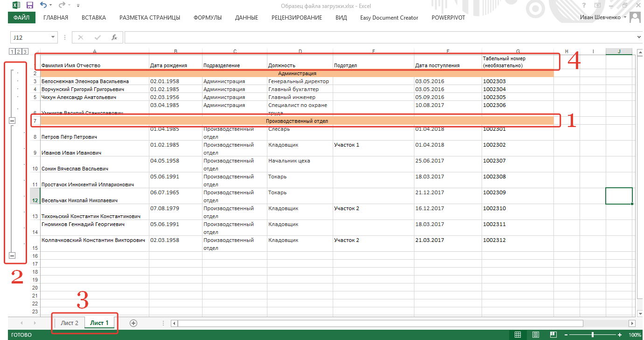
Task: Open Page Break Preview view icon
Action: coord(553,335)
